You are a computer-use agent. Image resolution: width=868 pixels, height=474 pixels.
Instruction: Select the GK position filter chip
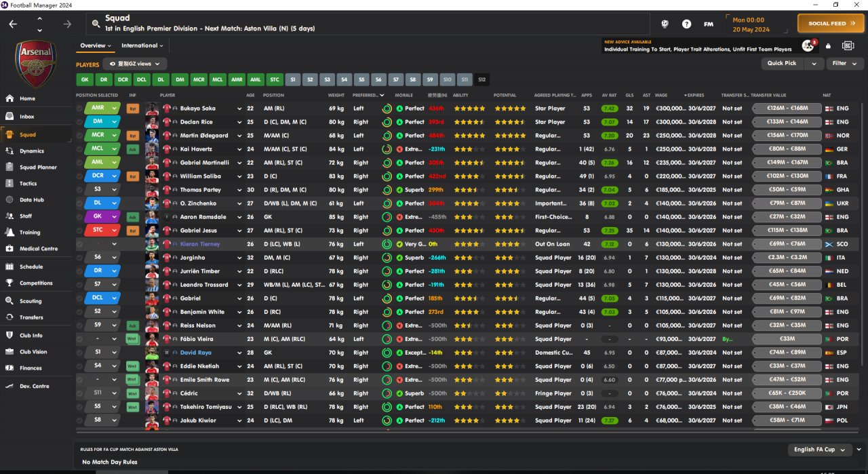(x=85, y=79)
